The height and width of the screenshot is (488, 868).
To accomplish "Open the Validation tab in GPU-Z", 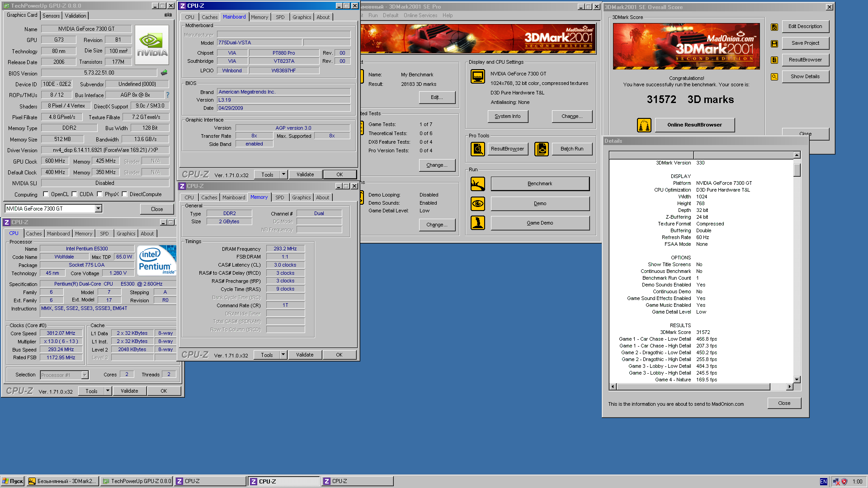I will [x=75, y=16].
